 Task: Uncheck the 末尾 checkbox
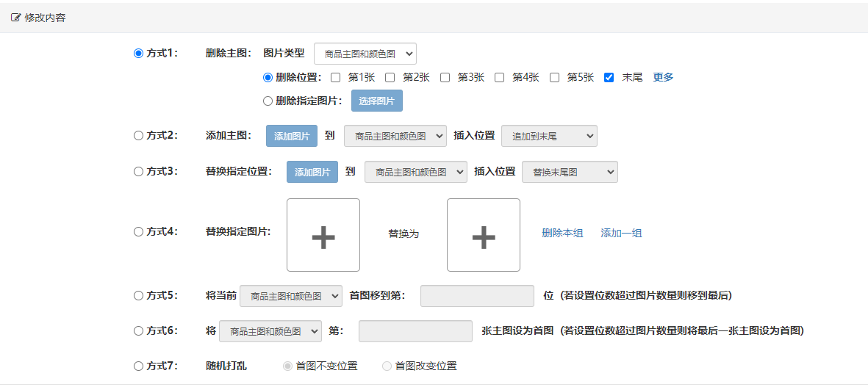coord(609,77)
